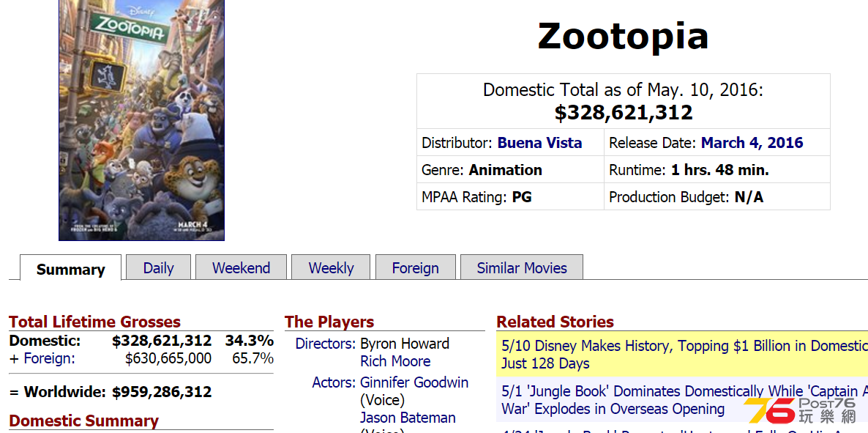
Task: Open the Similar Movies tab
Action: (522, 267)
